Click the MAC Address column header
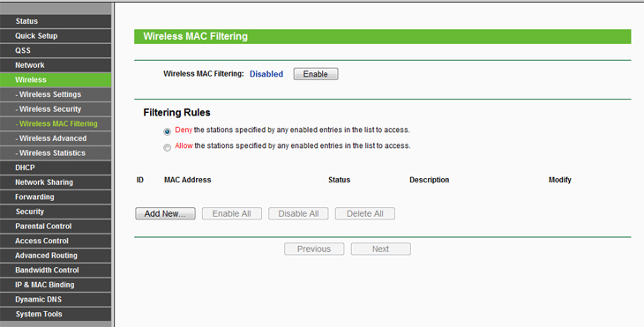644x327 pixels. tap(187, 180)
